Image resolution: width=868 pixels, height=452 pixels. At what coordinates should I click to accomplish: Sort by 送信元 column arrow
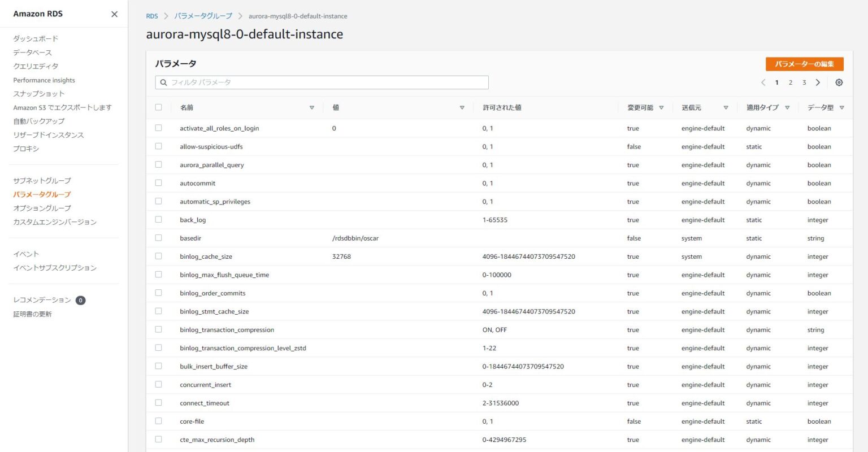(726, 107)
